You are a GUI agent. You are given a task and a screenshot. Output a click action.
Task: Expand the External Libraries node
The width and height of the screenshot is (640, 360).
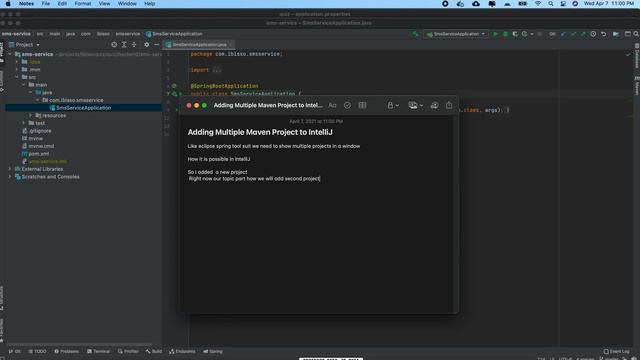10,169
